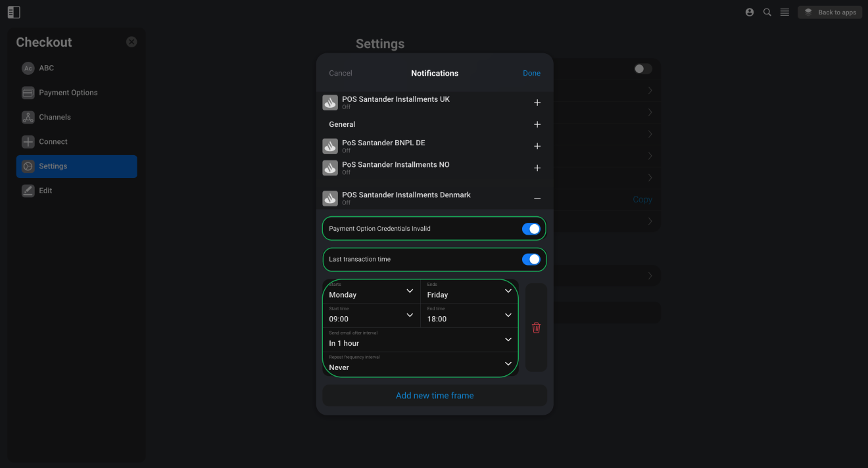Cancel the Notifications dialog

(341, 74)
